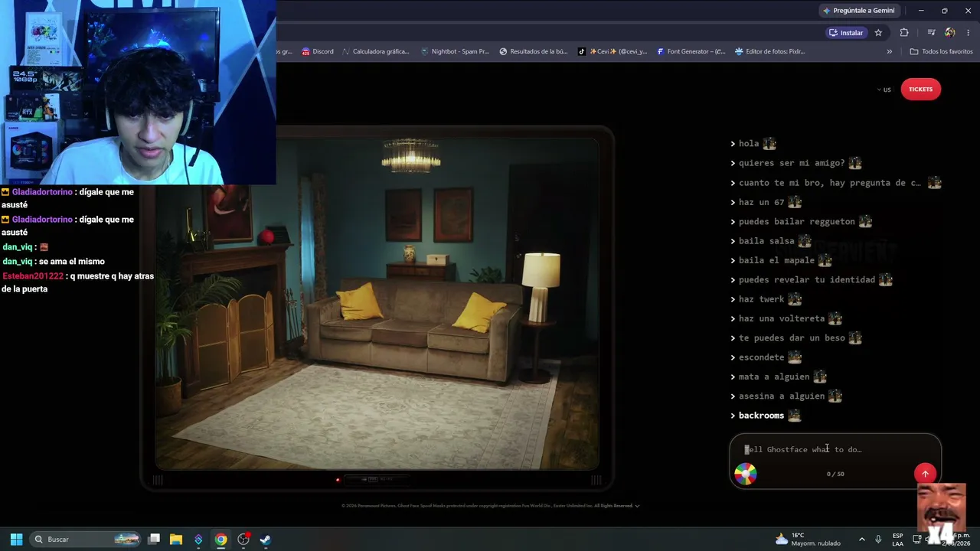Open the 'Pregúntale a Gemini' button

[x=858, y=11]
